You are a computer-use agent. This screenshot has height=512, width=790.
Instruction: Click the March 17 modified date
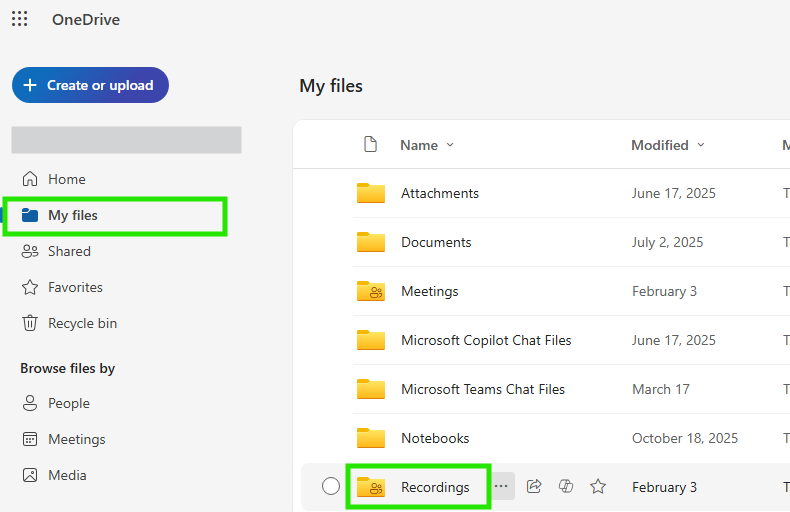661,389
